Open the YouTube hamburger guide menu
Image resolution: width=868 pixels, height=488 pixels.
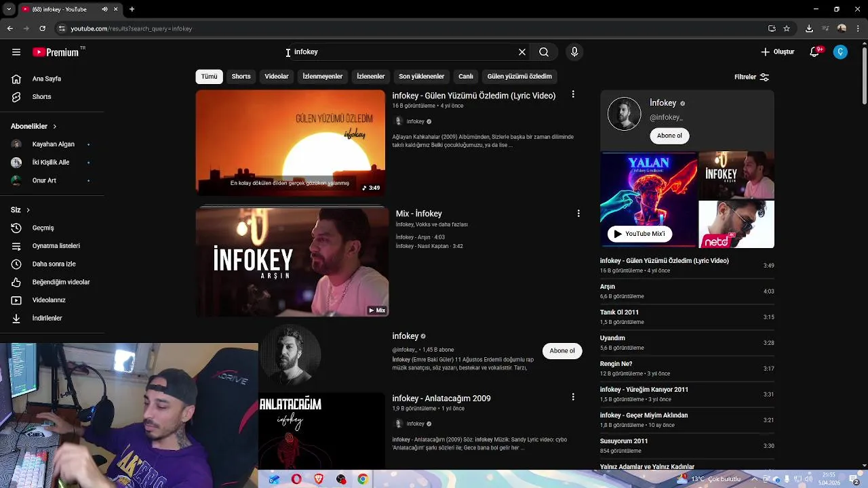(16, 52)
